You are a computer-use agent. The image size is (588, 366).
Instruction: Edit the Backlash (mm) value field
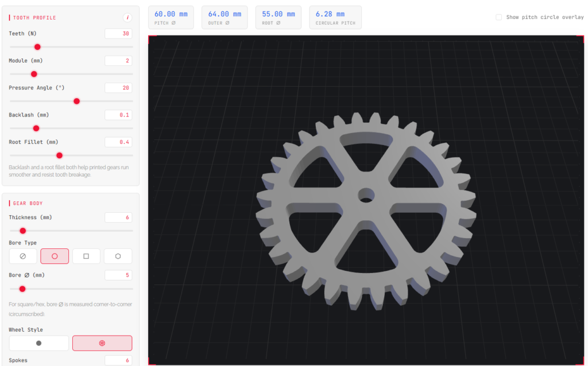tap(118, 115)
